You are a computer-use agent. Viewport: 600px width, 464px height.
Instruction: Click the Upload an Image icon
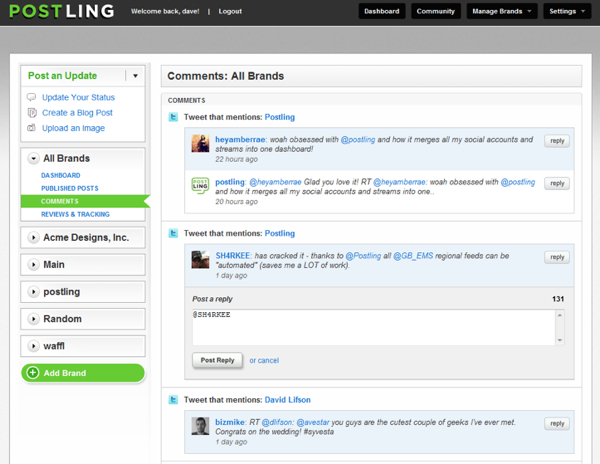[32, 128]
